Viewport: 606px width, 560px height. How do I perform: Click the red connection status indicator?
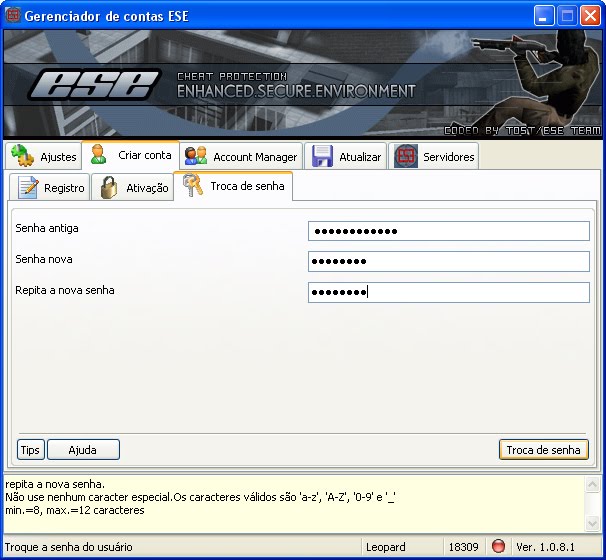(x=498, y=547)
